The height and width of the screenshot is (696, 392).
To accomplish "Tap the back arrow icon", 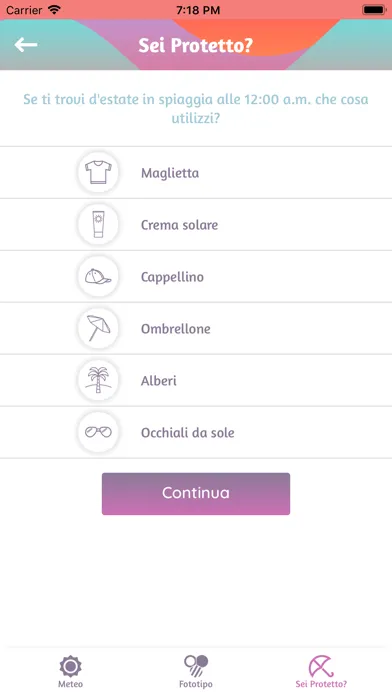I will [26, 44].
